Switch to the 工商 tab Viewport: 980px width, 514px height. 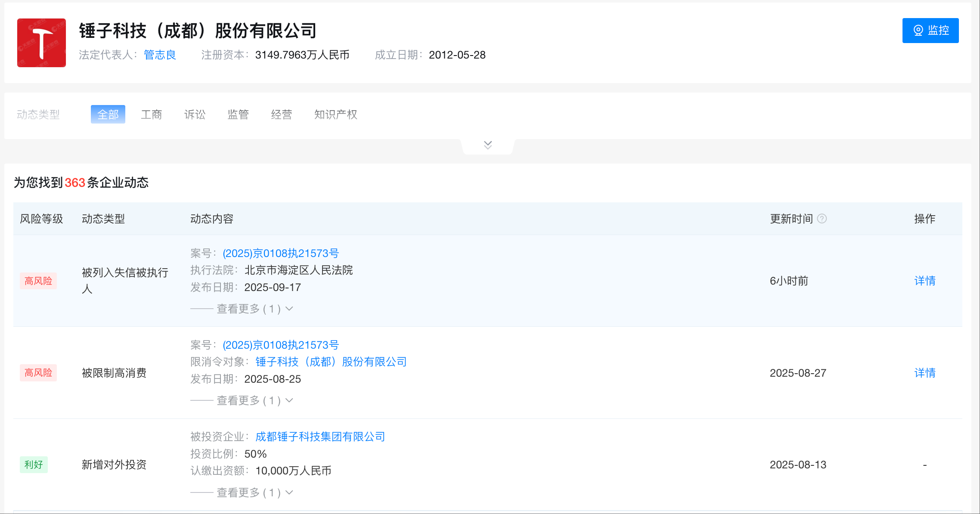(x=152, y=114)
